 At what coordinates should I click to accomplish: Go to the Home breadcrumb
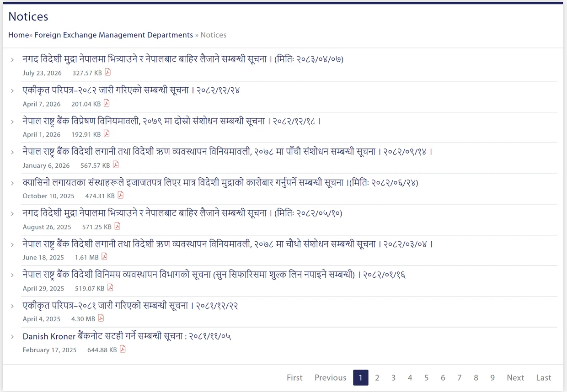tap(18, 35)
